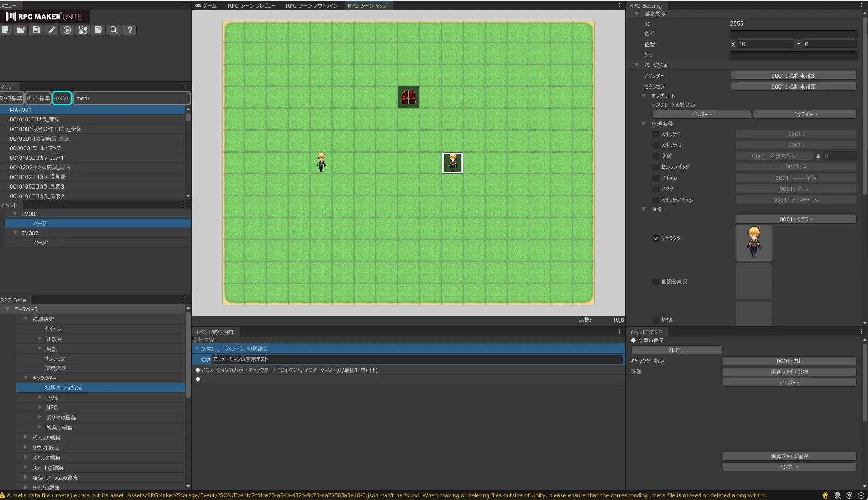
Task: Start test play with play icon
Action: 67,30
